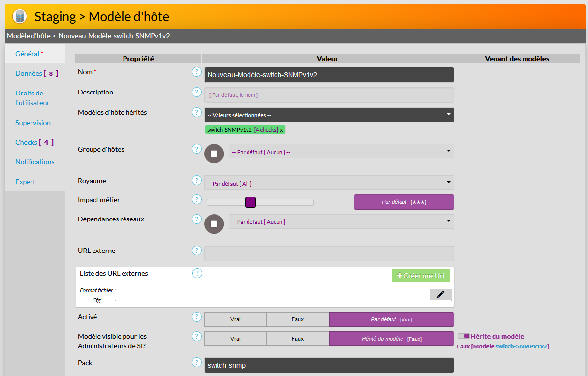This screenshot has width=588, height=376.
Task: Remove switch-SNMPv1v2 tag with the x
Action: pyautogui.click(x=281, y=130)
